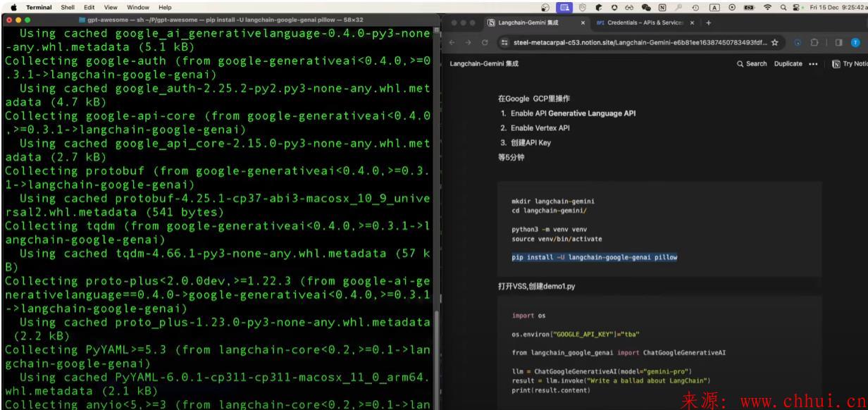Click the 'source venv/bin/activate' code line
The height and width of the screenshot is (410, 868).
pos(557,239)
